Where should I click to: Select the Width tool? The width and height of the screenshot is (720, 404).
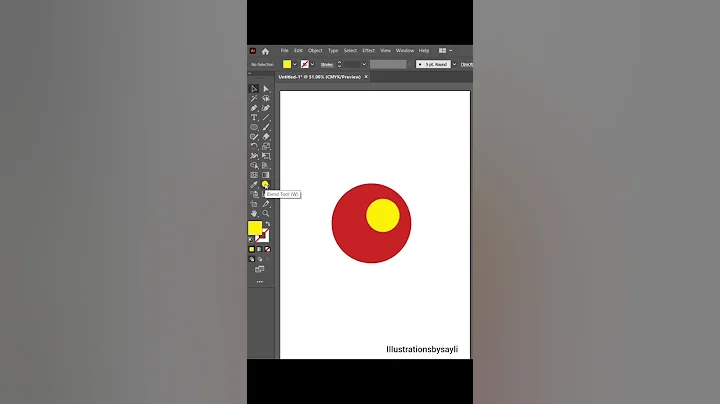[254, 156]
